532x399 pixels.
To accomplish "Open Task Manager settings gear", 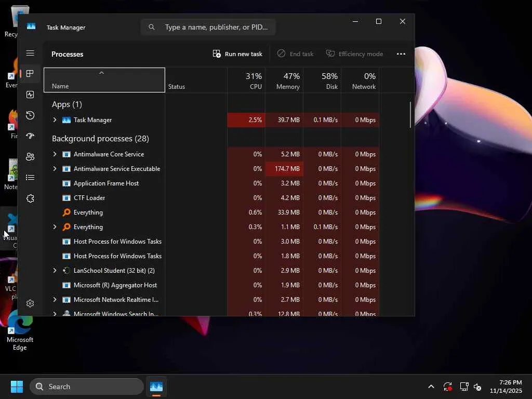I will pyautogui.click(x=30, y=303).
